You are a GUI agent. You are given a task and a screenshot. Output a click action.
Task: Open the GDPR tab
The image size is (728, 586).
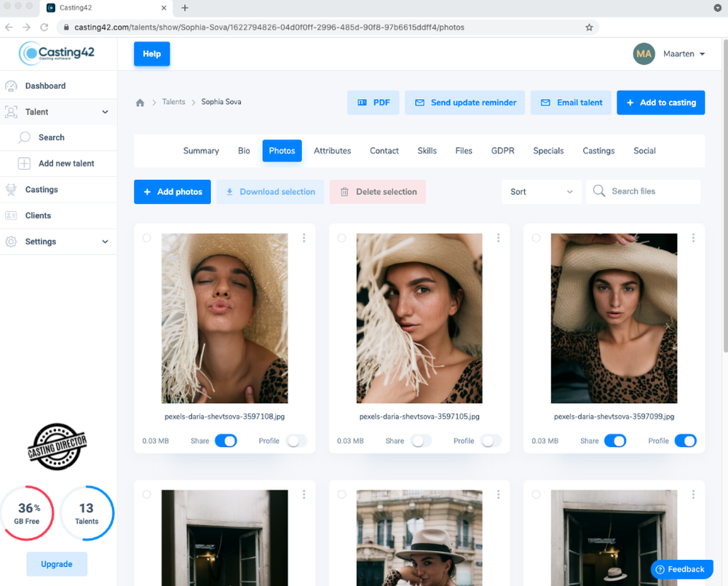click(503, 151)
